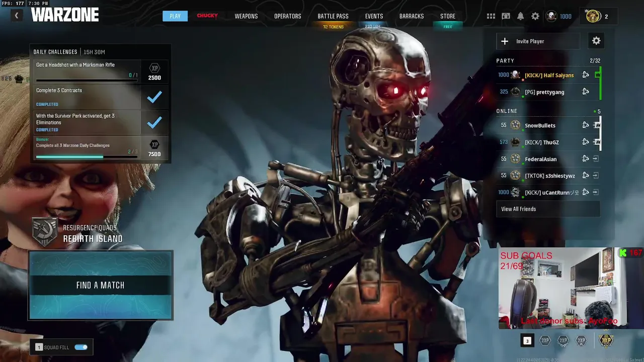The width and height of the screenshot is (644, 362).
Task: Click the Survivor Perk challenge checkmark
Action: pos(154,122)
